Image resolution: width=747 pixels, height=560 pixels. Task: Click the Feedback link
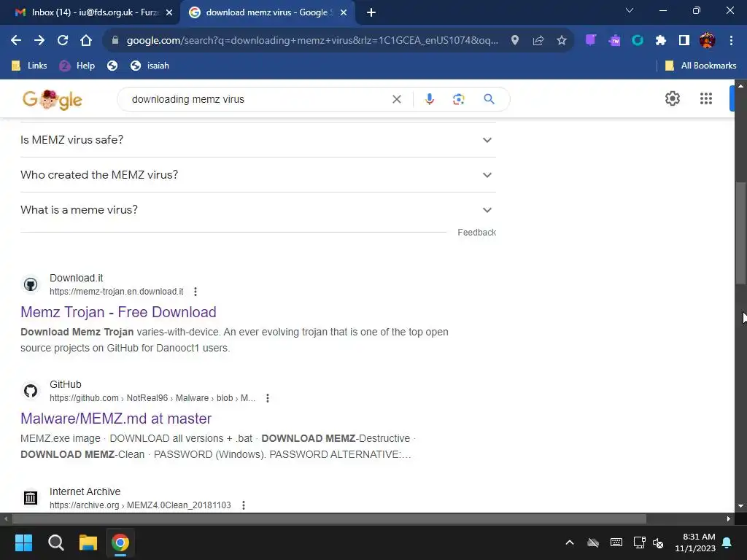(x=477, y=233)
